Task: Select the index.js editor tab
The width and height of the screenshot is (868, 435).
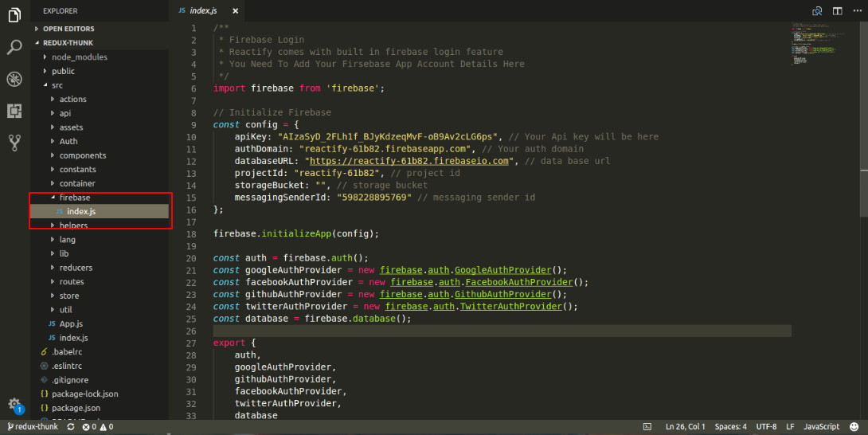Action: [x=204, y=10]
